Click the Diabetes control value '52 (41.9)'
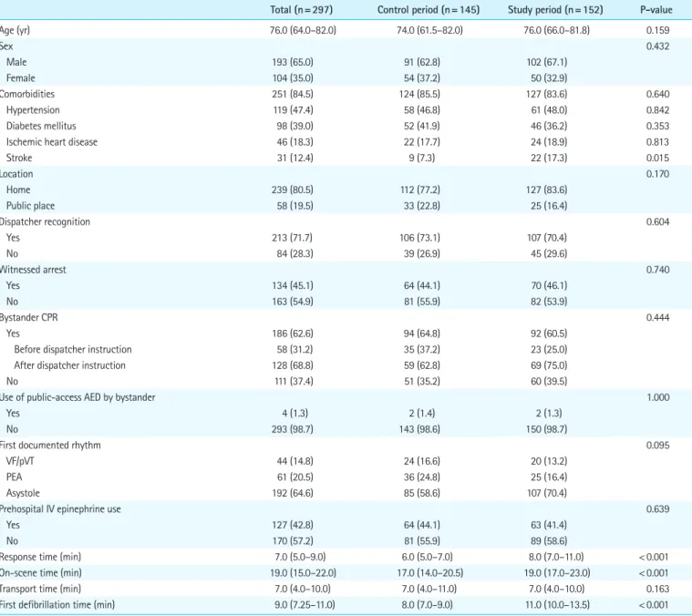Viewport: 692px width, 616px height. click(422, 126)
